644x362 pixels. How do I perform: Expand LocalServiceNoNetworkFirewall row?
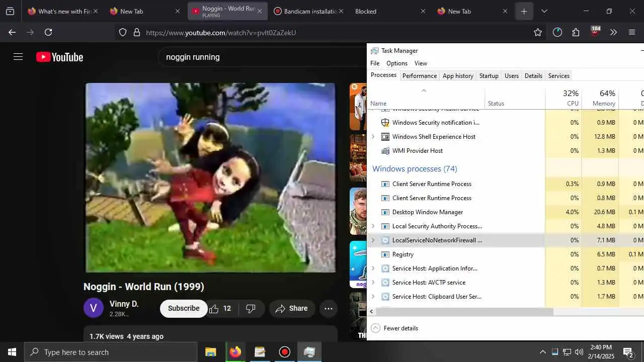pos(373,240)
